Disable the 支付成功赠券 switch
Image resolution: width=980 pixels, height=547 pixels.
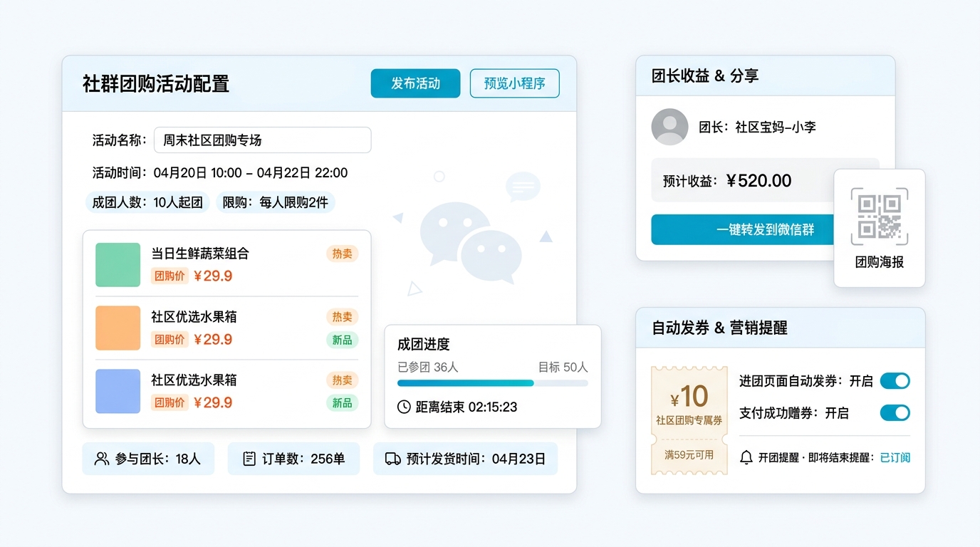tap(895, 413)
